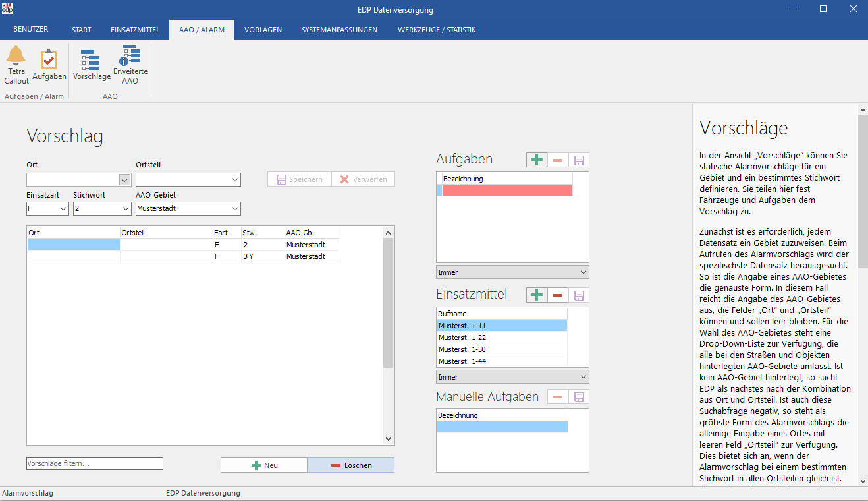Click Bezeichnung header in Manuelle Aufgaben list
The image size is (868, 501).
[x=501, y=415]
